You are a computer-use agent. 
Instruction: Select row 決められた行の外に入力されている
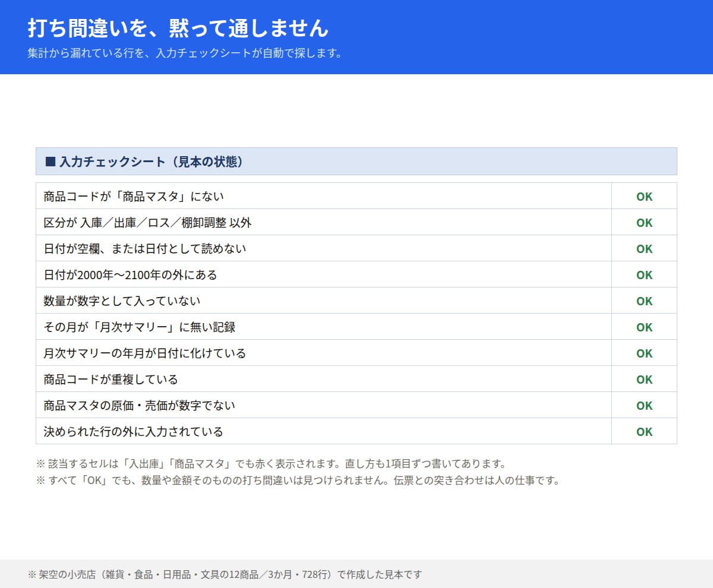click(356, 431)
